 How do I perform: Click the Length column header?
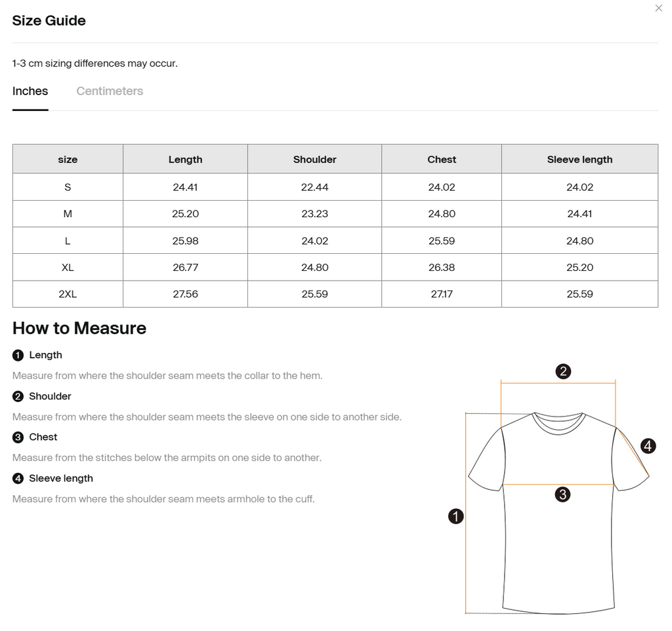[185, 159]
